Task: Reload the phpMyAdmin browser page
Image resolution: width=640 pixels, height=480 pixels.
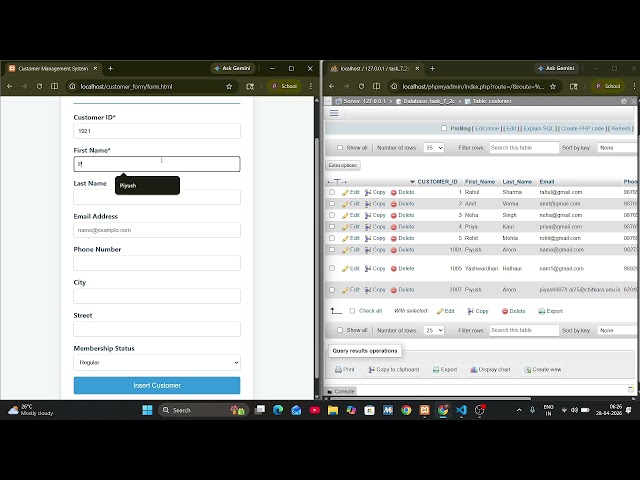Action: click(x=361, y=86)
